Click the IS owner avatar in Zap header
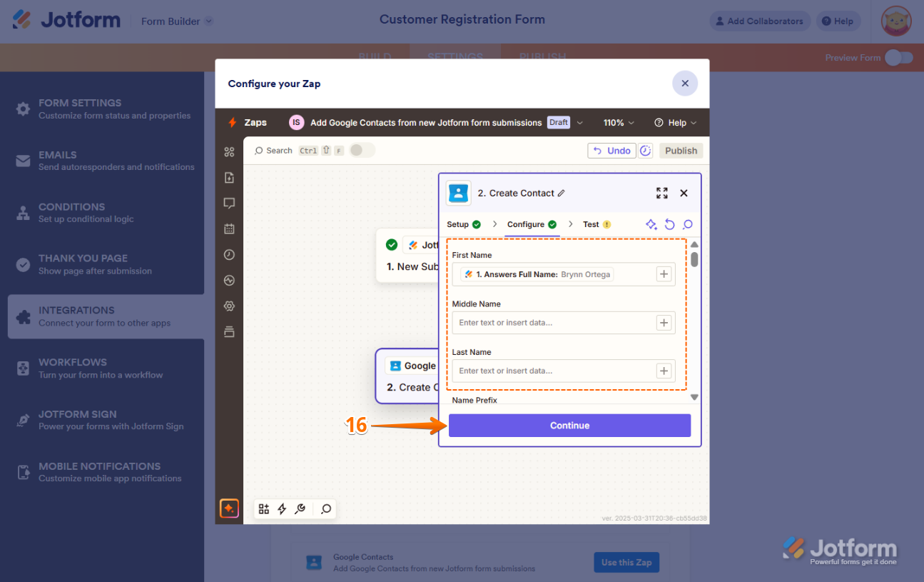 click(x=296, y=122)
